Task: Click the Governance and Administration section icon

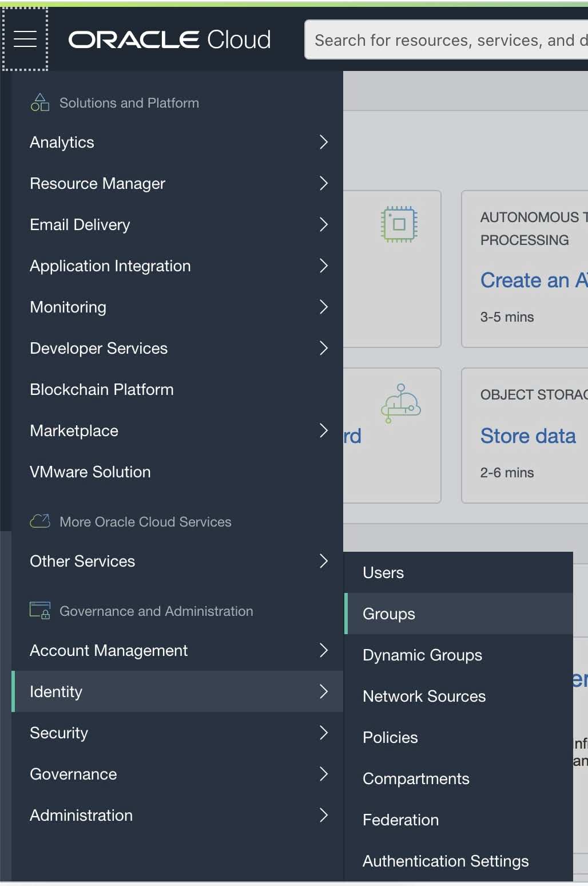Action: [x=40, y=611]
